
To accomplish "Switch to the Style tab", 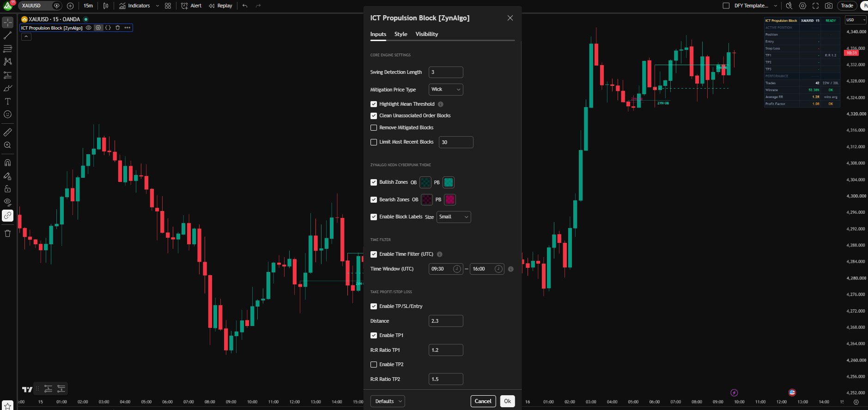I will (401, 34).
